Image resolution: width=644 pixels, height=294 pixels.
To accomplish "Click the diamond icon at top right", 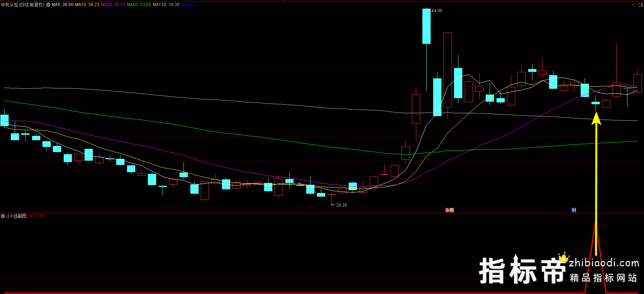I will [x=634, y=5].
